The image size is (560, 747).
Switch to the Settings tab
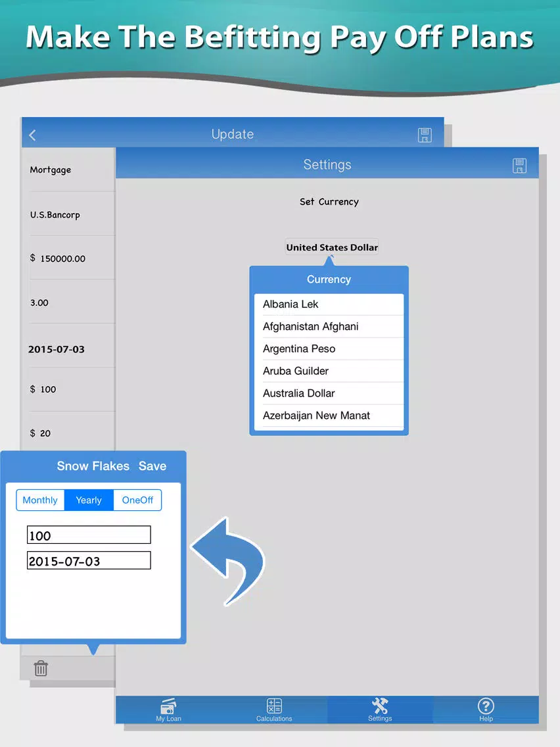(380, 710)
